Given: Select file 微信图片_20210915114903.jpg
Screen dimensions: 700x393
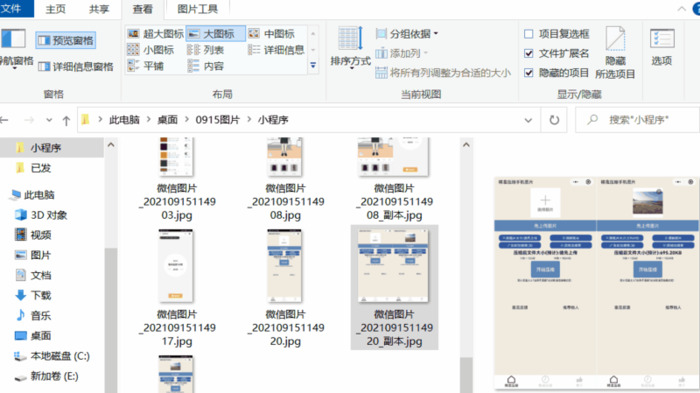Looking at the screenshot, I should pos(177,180).
